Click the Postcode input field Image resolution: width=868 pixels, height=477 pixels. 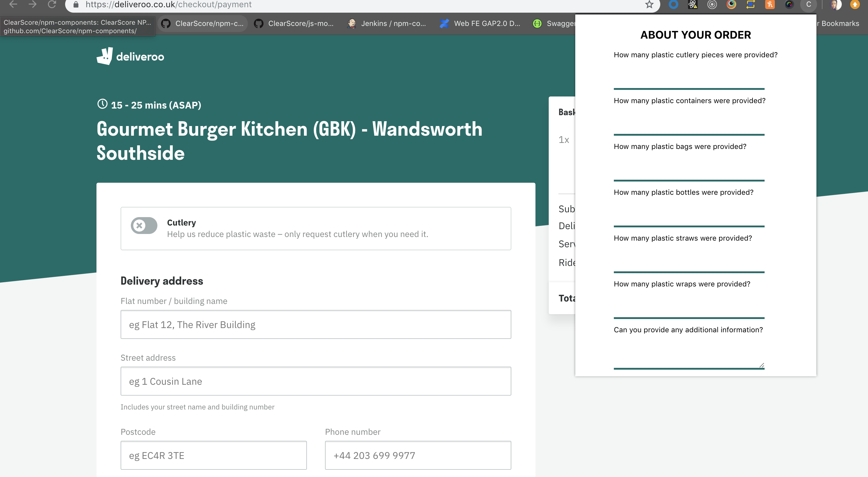213,455
